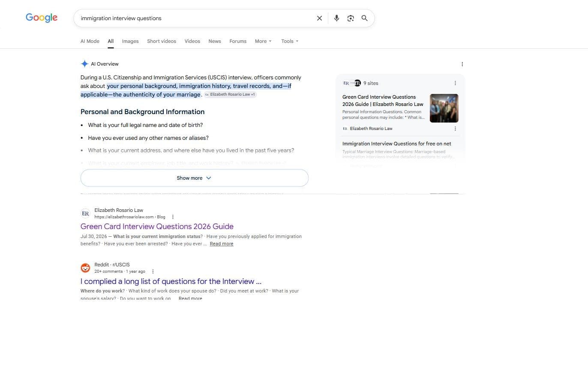Click the 20+ comments · 1 year ago text
The height and width of the screenshot is (374, 588).
[x=120, y=271]
